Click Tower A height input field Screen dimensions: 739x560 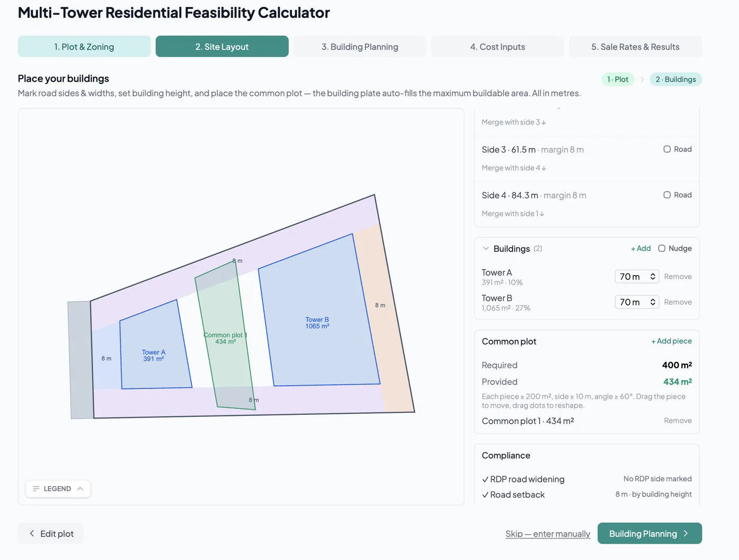click(x=637, y=277)
